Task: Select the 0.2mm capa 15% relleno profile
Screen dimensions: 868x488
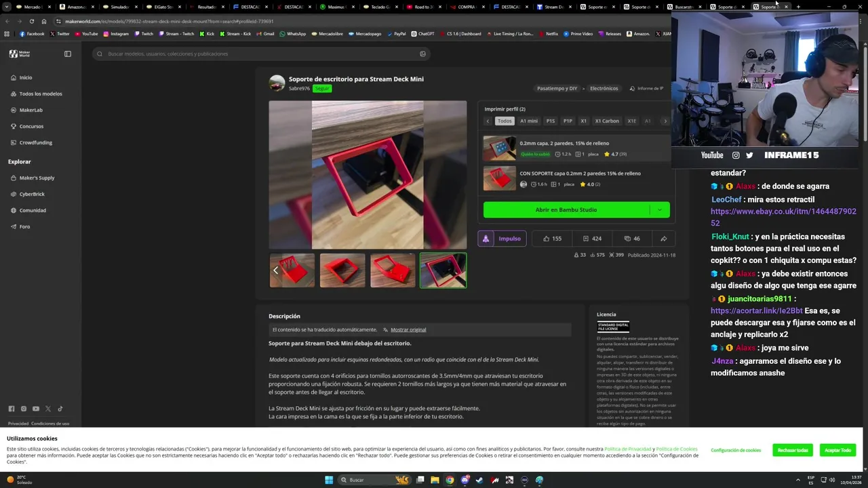Action: 576,148
